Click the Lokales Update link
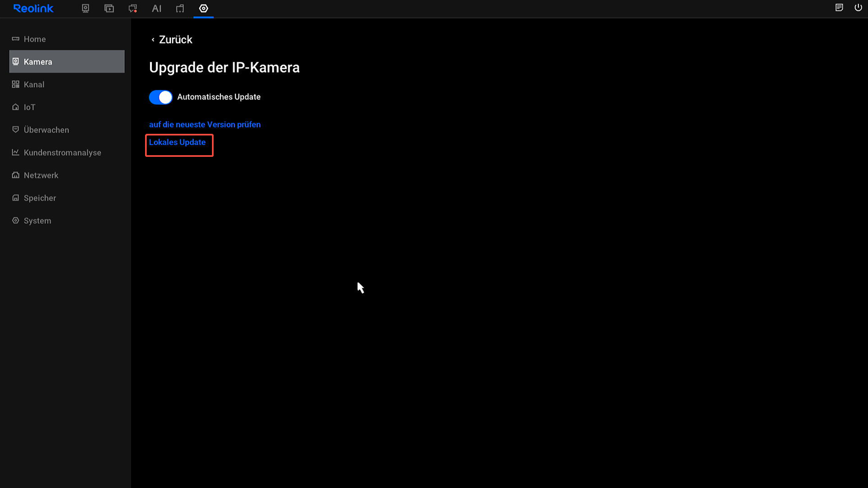 [x=177, y=142]
